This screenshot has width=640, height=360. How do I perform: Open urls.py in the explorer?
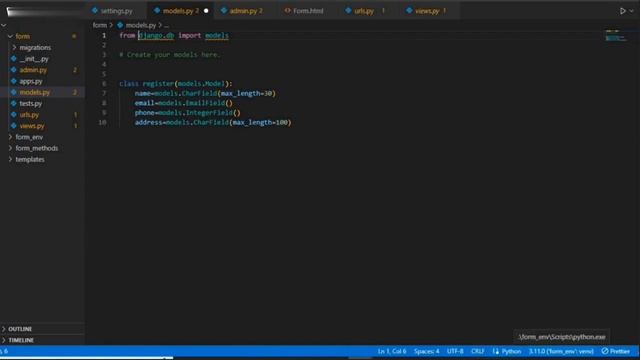click(29, 115)
